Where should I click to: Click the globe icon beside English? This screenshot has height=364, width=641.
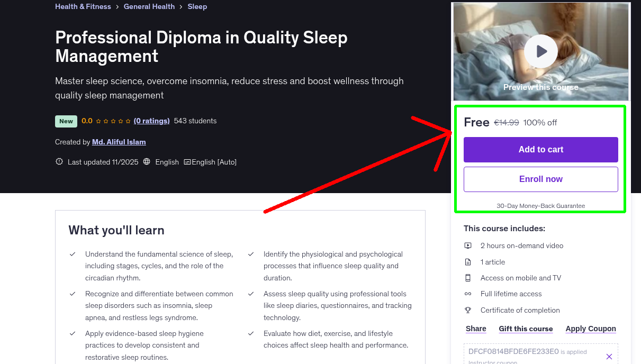click(147, 161)
